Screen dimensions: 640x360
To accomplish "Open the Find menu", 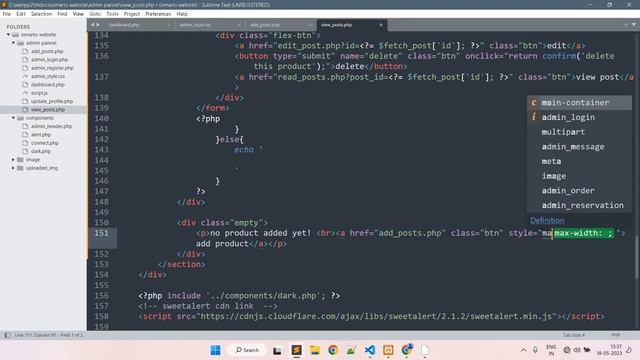I will click(62, 14).
